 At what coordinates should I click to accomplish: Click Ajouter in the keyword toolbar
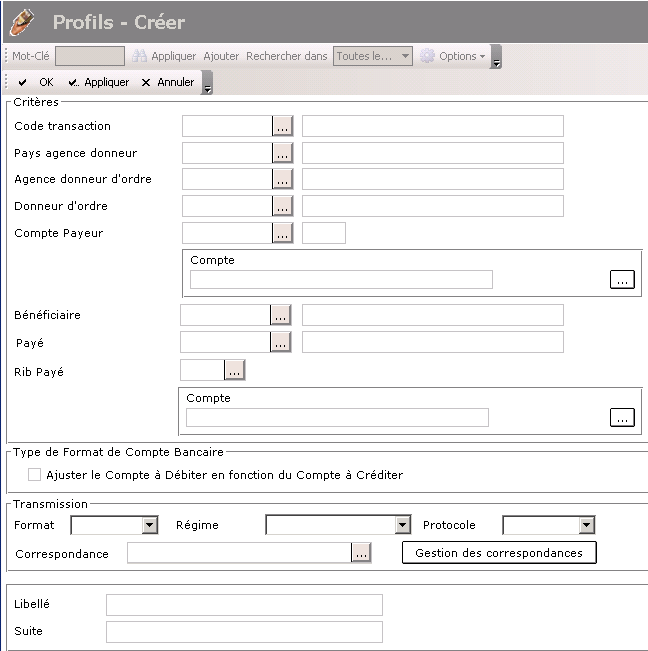[x=221, y=56]
